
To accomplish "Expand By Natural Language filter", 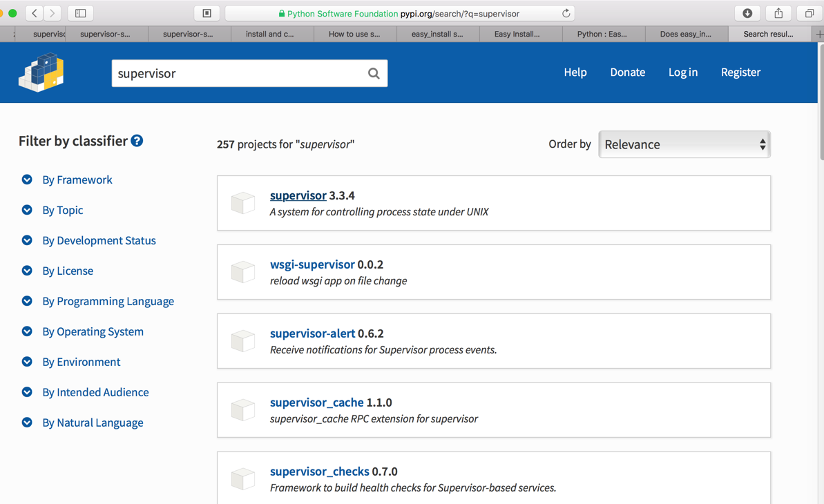I will 82,423.
